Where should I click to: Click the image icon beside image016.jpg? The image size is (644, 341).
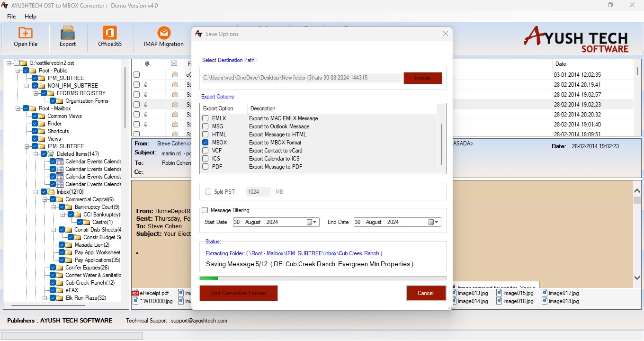coord(499,301)
